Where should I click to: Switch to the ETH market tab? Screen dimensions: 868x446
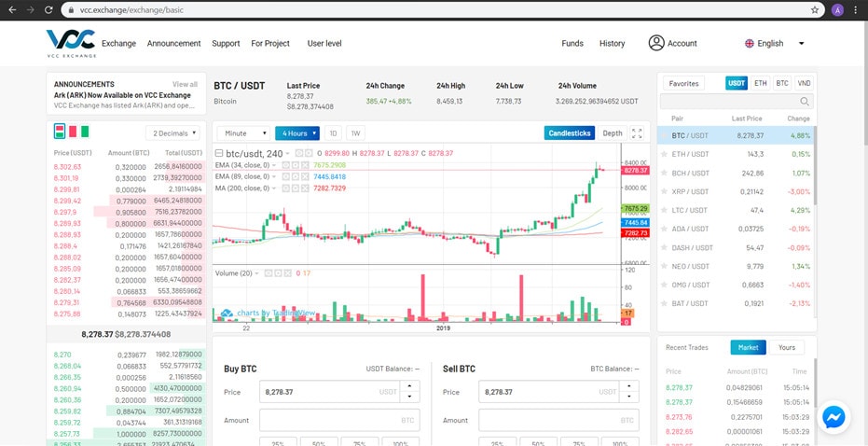pyautogui.click(x=761, y=83)
